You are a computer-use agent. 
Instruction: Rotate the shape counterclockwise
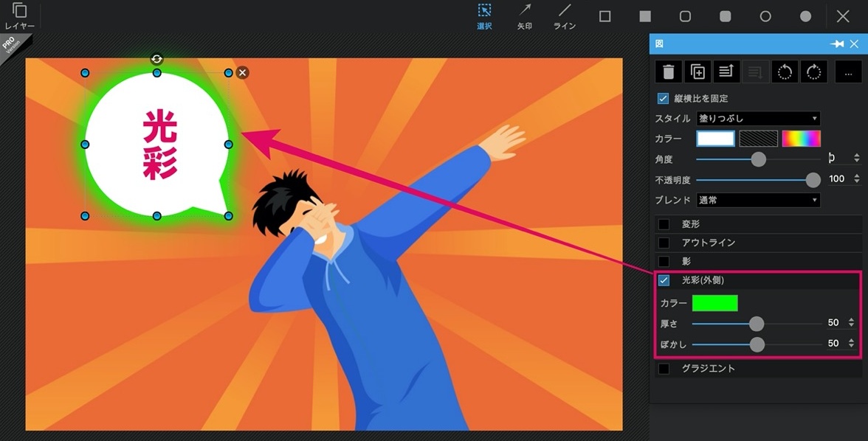[785, 72]
